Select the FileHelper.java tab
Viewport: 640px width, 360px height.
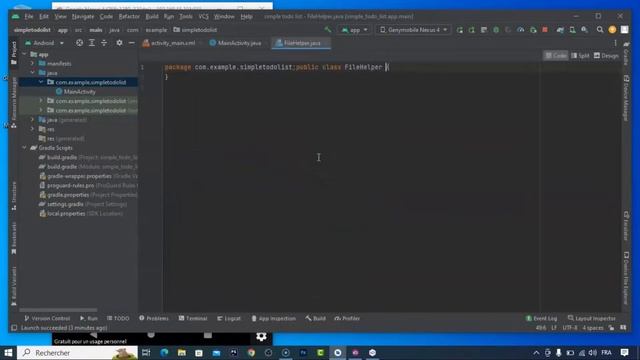(300, 43)
